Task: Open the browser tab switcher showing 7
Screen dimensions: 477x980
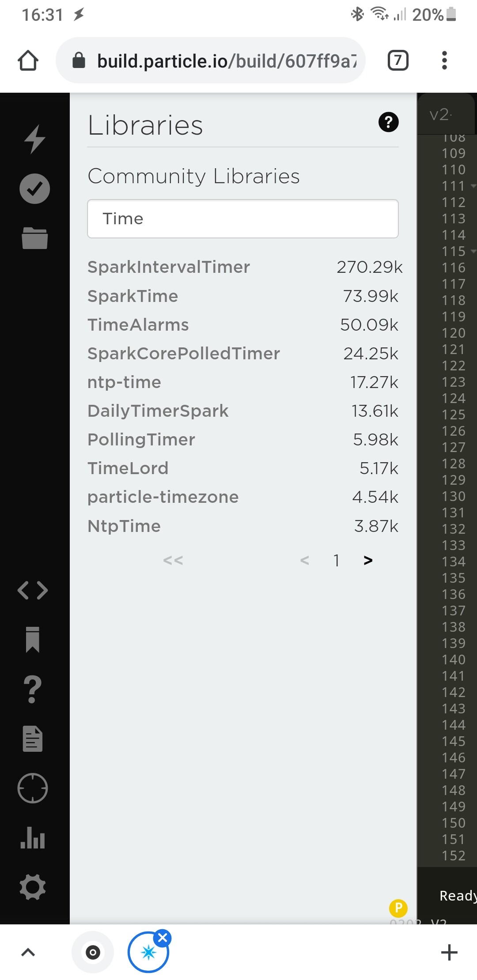Action: tap(398, 60)
